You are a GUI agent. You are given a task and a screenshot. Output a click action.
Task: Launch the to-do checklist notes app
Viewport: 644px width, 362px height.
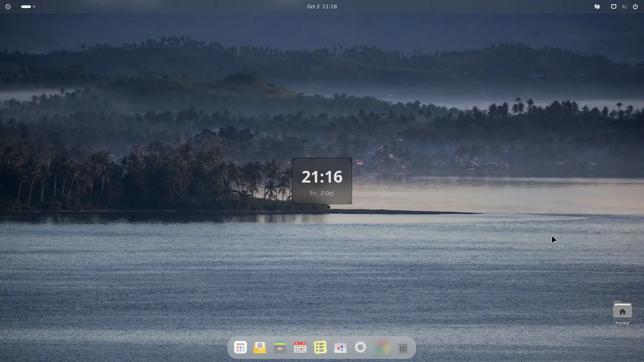[x=320, y=348]
